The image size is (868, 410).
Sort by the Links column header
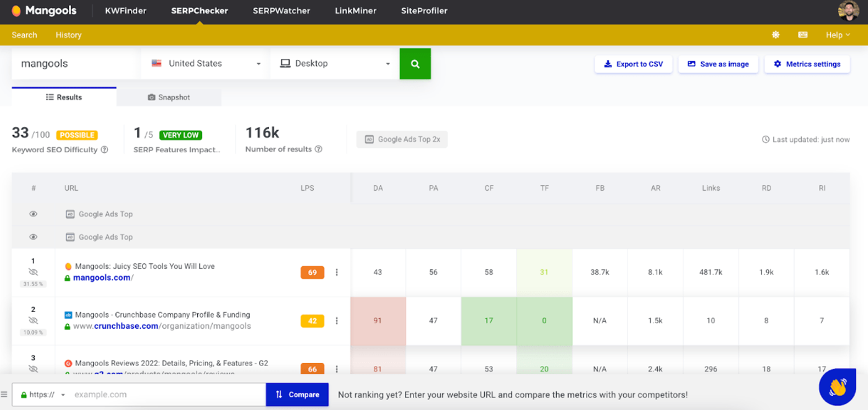711,188
